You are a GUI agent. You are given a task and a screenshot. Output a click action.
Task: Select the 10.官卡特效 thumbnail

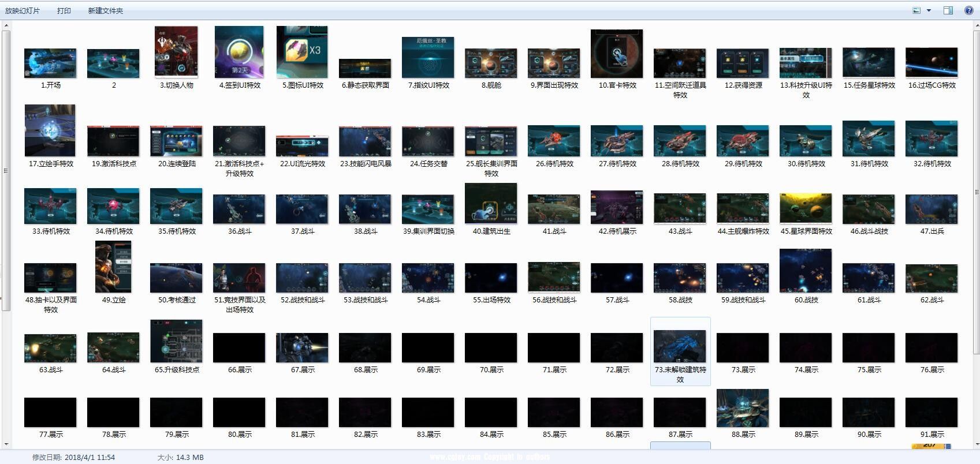click(x=617, y=54)
